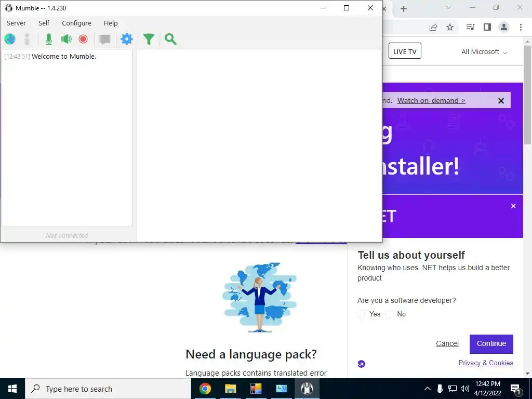Open File Explorer from the taskbar
The width and height of the screenshot is (532, 399).
coord(230,389)
